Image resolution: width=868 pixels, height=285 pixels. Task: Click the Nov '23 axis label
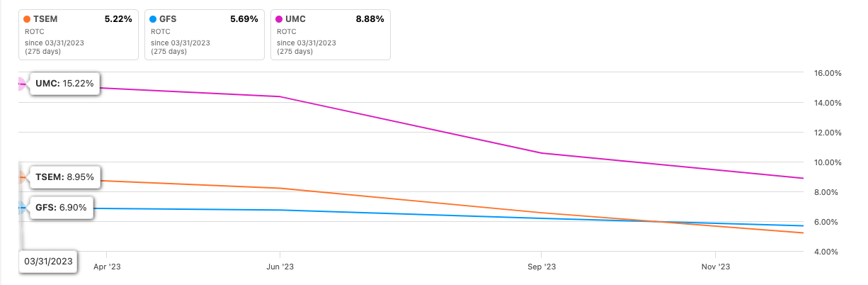(x=715, y=267)
